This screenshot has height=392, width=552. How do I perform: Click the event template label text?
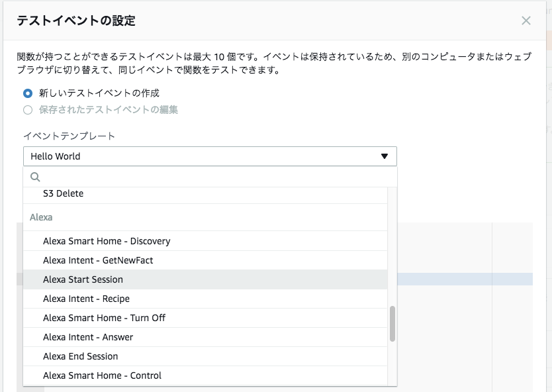(x=69, y=136)
